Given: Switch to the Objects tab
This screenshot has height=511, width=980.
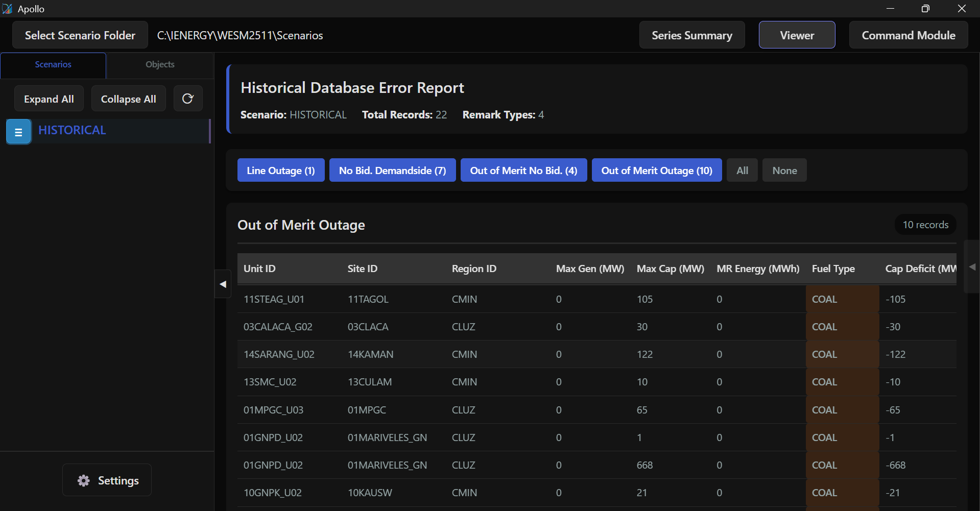Looking at the screenshot, I should 160,65.
